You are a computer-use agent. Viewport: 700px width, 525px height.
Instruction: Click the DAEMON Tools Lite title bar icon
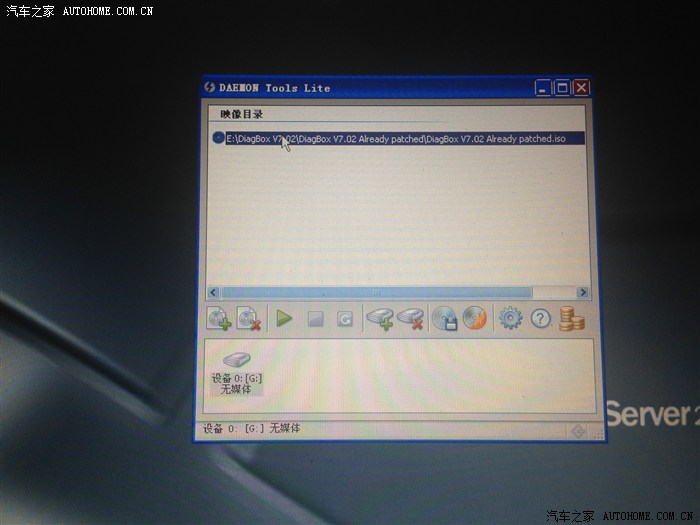tap(210, 88)
